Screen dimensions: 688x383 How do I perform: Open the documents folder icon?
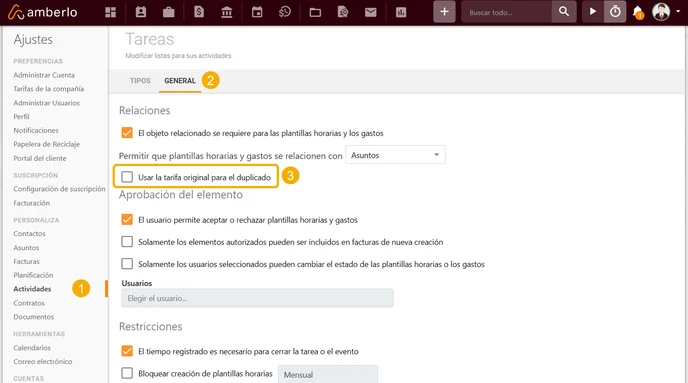click(315, 12)
